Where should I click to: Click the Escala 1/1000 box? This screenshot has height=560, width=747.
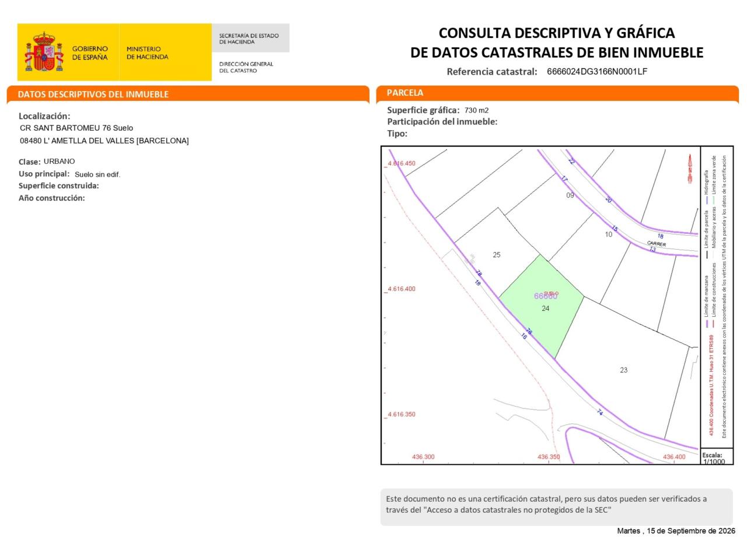[717, 458]
